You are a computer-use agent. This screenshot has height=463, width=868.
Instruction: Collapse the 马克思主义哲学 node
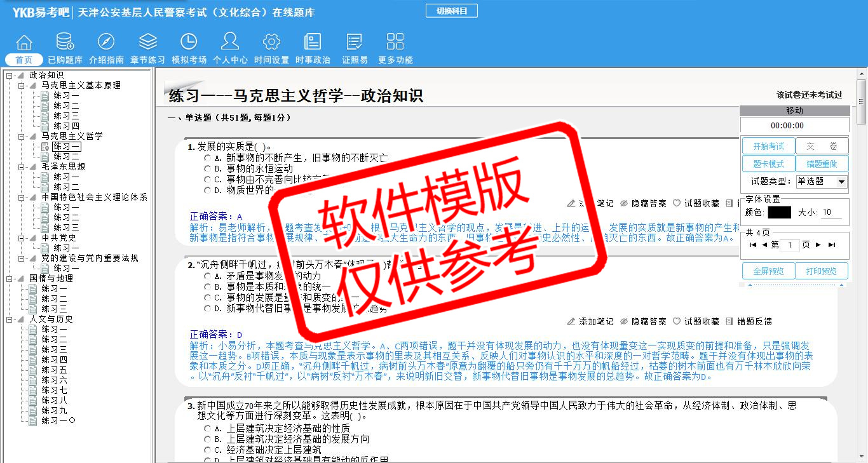click(x=21, y=136)
